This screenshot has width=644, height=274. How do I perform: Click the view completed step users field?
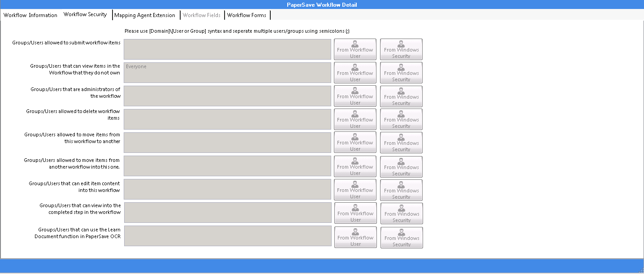point(228,213)
